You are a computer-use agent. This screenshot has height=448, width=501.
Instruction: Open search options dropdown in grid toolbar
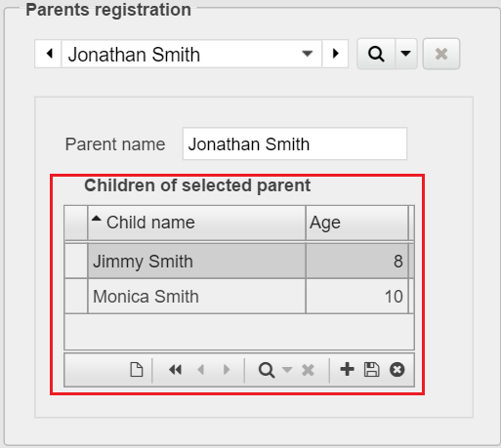(x=287, y=370)
